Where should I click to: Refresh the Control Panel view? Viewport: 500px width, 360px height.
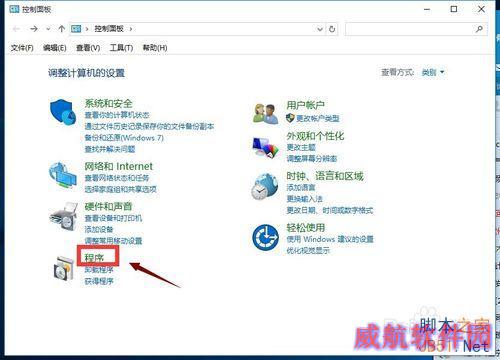pos(332,29)
